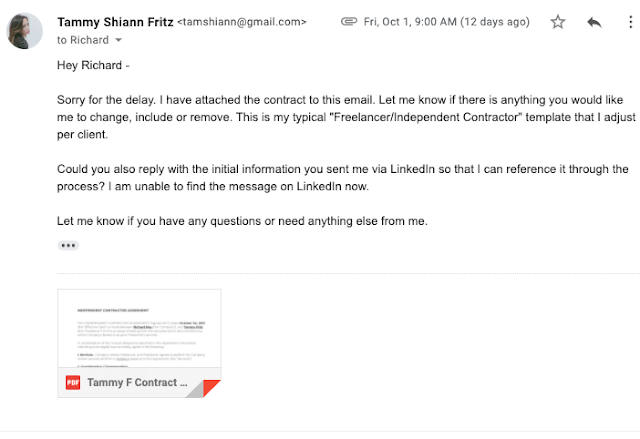
Task: Open the Tammy F Contract PDF preview
Action: pyautogui.click(x=140, y=328)
